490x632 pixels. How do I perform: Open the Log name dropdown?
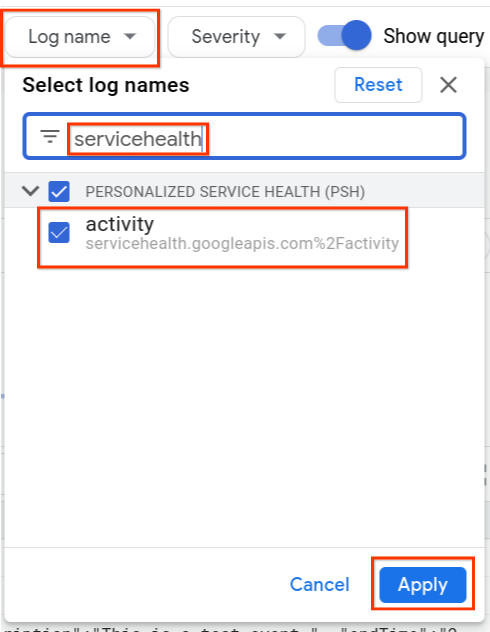coord(80,37)
